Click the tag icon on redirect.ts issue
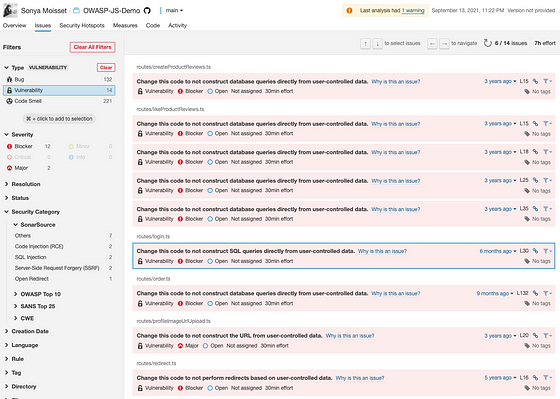The image size is (560, 399). (x=527, y=388)
